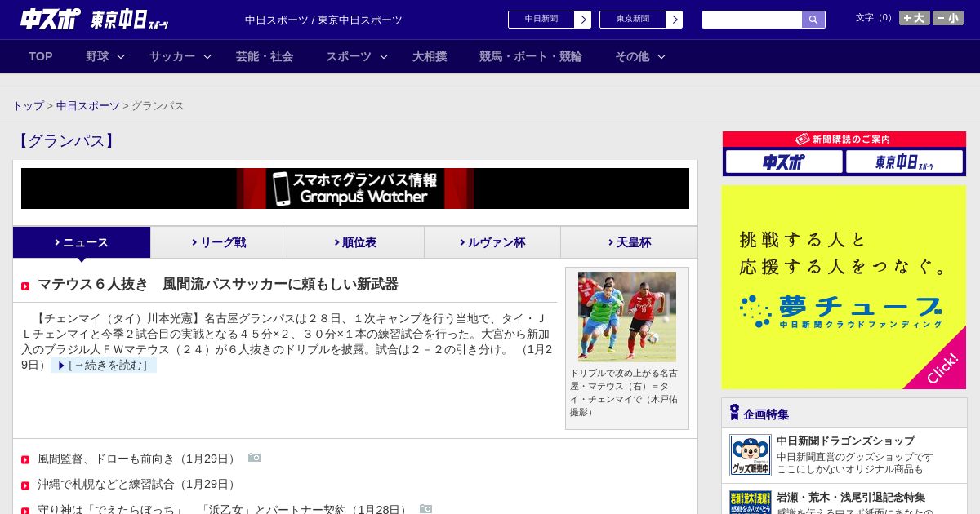
Task: Click the 【グランパス】 page heading
Action: [x=67, y=141]
